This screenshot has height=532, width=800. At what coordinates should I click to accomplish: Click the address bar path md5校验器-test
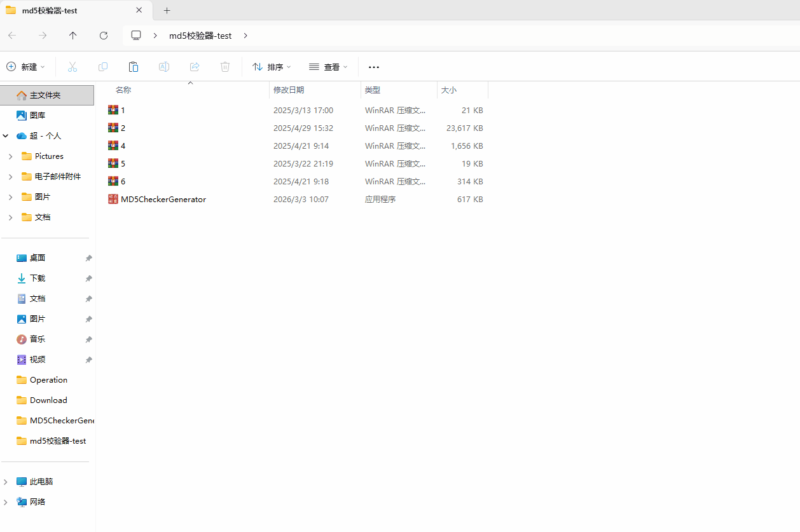pyautogui.click(x=200, y=36)
